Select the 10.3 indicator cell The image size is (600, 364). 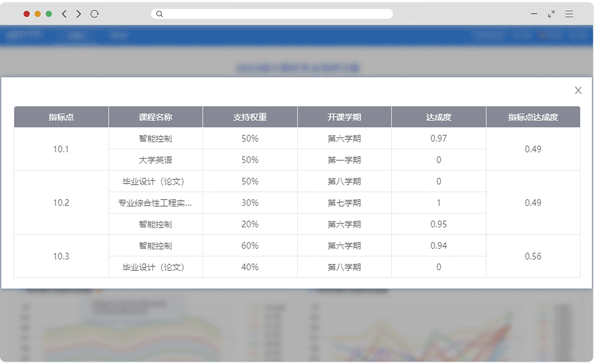(61, 256)
